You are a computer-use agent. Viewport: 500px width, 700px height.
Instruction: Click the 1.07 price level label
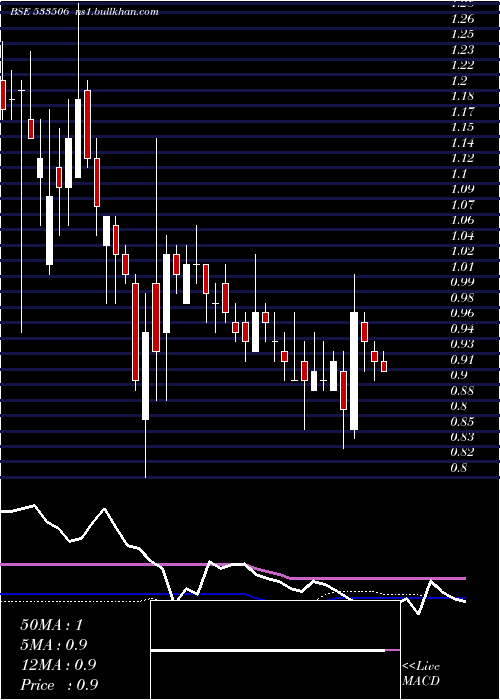[462, 205]
